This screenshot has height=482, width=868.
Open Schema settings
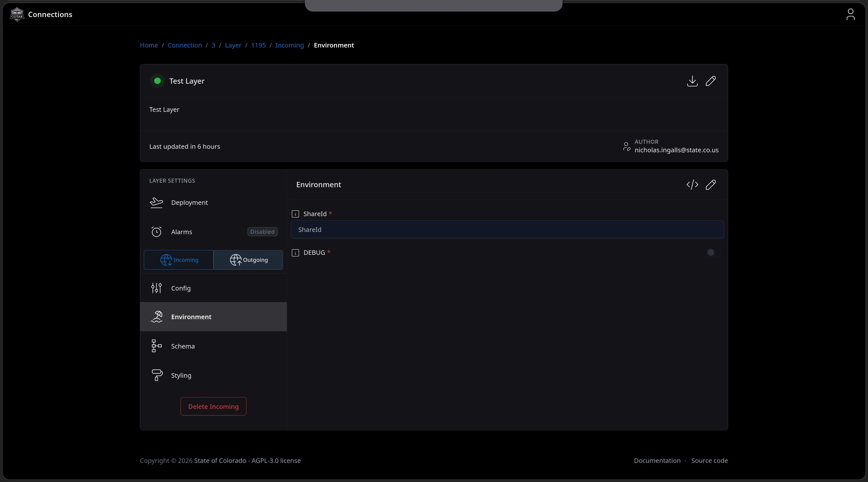pos(213,346)
